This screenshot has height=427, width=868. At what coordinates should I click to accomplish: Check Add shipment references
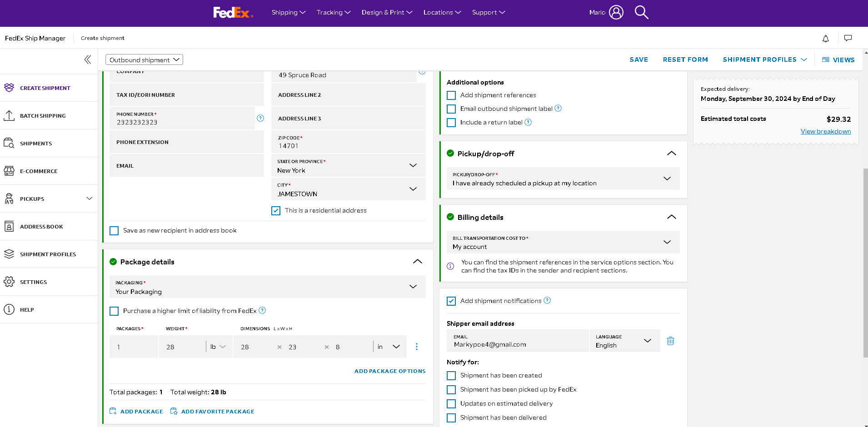[451, 95]
